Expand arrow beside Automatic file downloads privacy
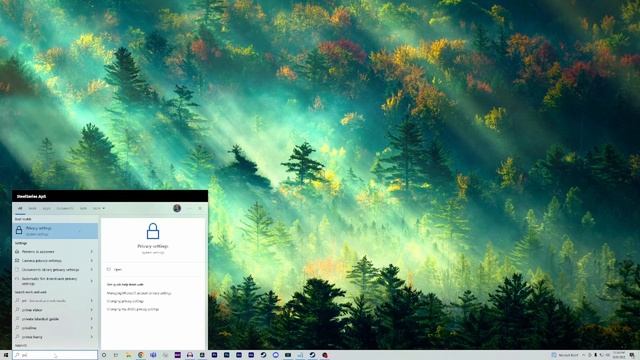640x360 pixels. point(92,281)
